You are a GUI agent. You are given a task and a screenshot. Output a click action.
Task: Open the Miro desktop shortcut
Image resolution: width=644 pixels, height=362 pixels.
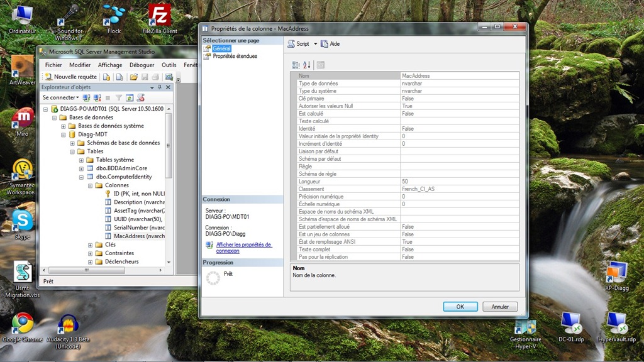pyautogui.click(x=23, y=122)
